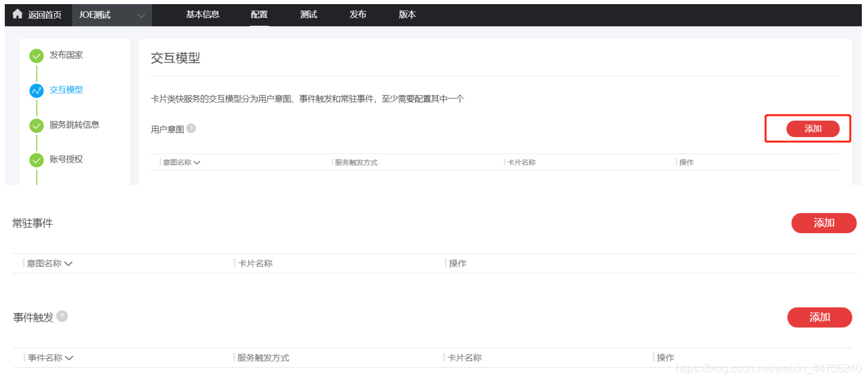Click 添加 button for 常驻事件
Viewport: 868px width, 381px height.
pos(823,223)
